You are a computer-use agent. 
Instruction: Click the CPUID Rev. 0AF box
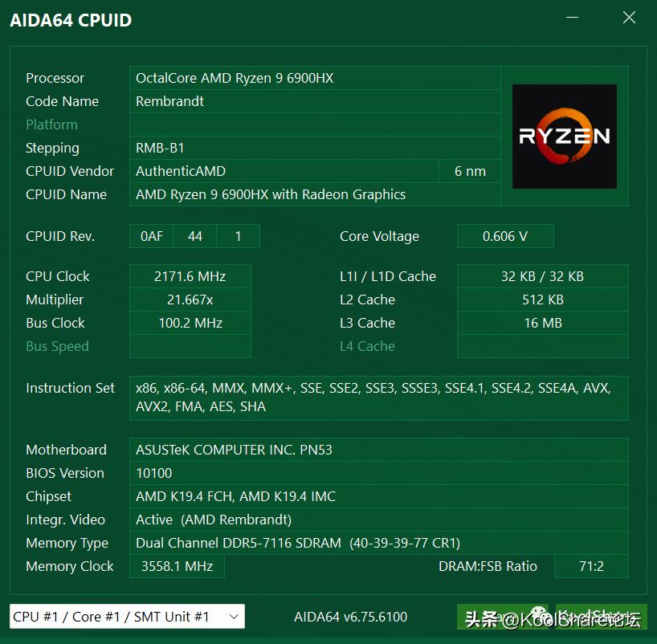pos(151,236)
